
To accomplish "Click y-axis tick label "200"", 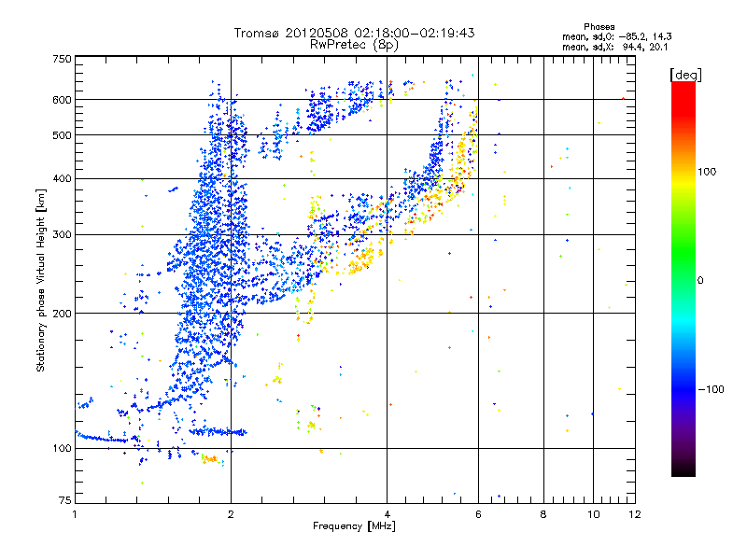I will tap(62, 314).
